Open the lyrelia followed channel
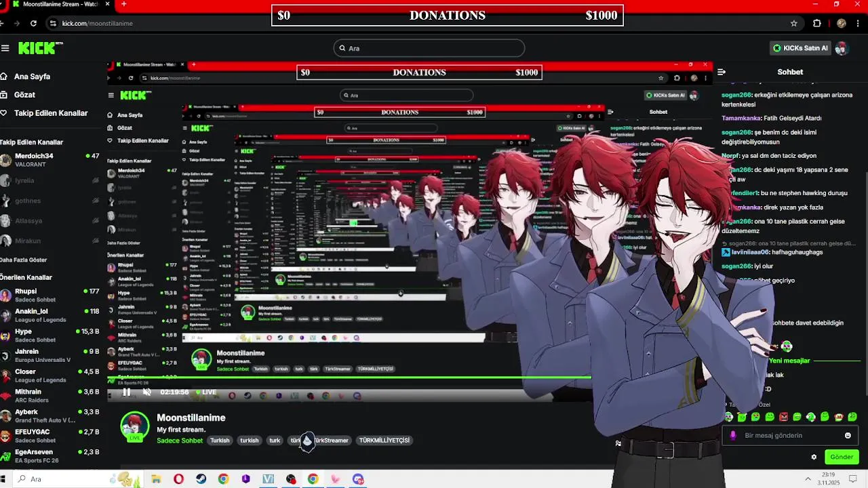This screenshot has height=488, width=868. click(50, 181)
